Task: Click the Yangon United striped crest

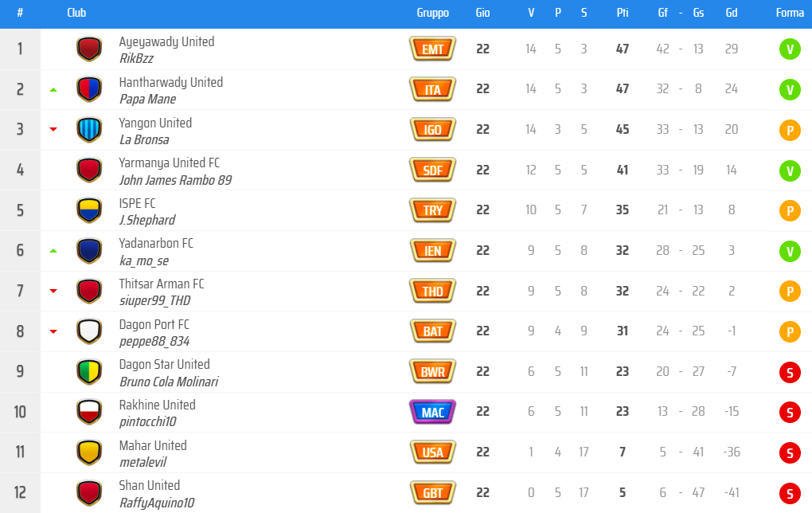Action: point(89,130)
